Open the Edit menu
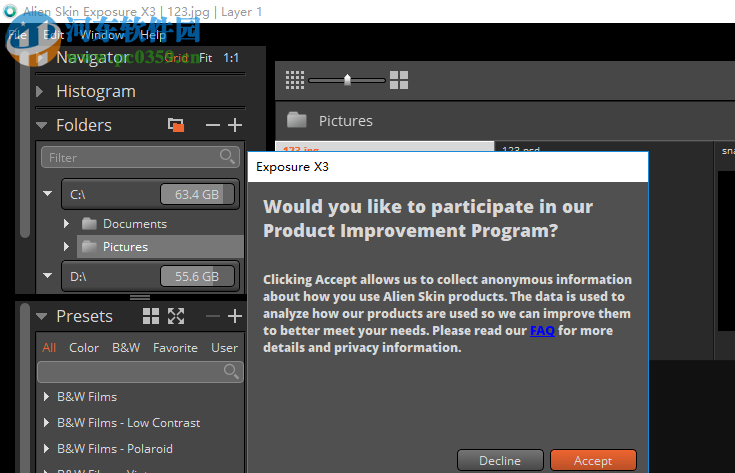The height and width of the screenshot is (473, 735). pos(53,35)
